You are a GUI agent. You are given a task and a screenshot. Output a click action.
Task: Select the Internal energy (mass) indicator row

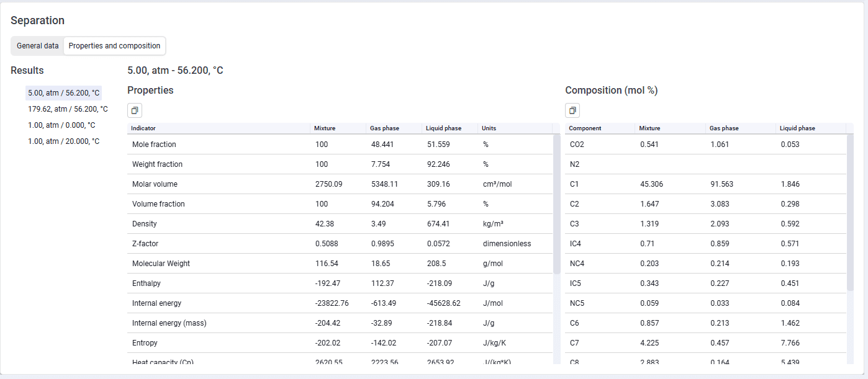(340, 323)
